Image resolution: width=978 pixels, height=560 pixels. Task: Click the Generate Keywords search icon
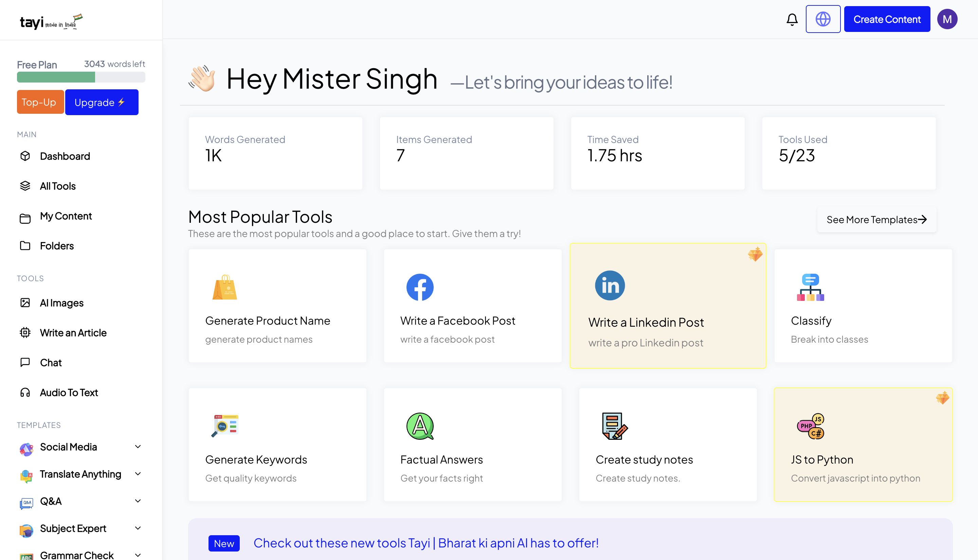(224, 426)
